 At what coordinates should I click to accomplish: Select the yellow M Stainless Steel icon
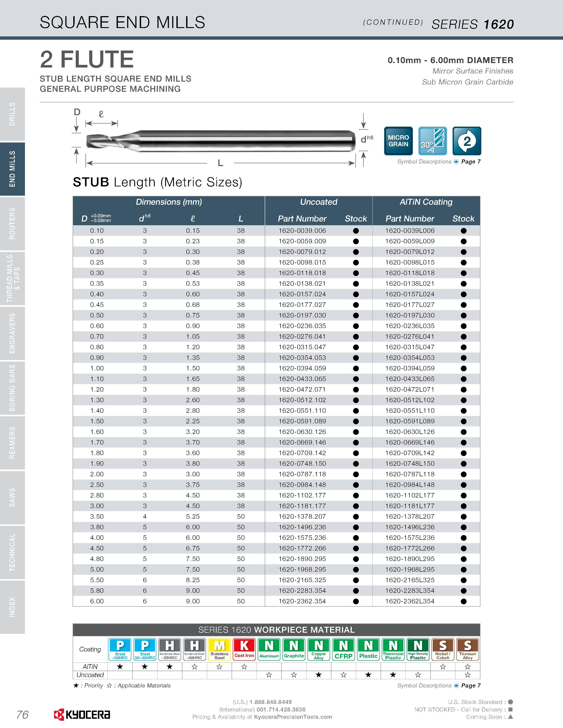tap(219, 649)
